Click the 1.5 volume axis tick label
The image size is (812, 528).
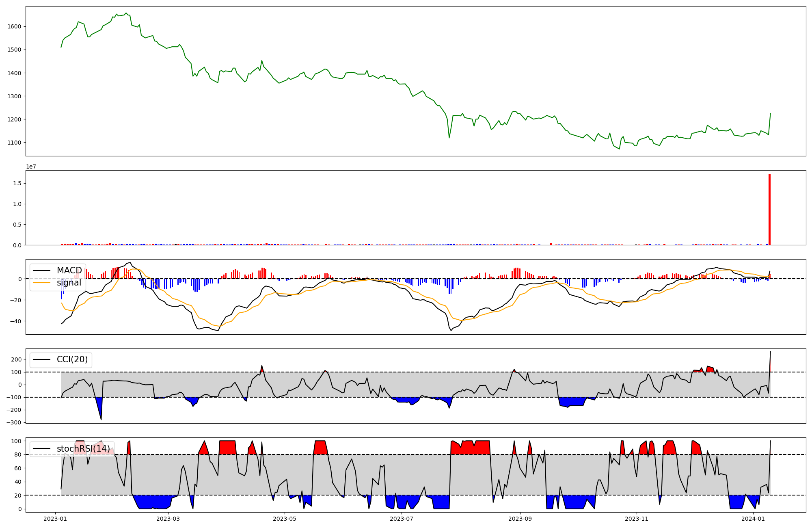17,184
